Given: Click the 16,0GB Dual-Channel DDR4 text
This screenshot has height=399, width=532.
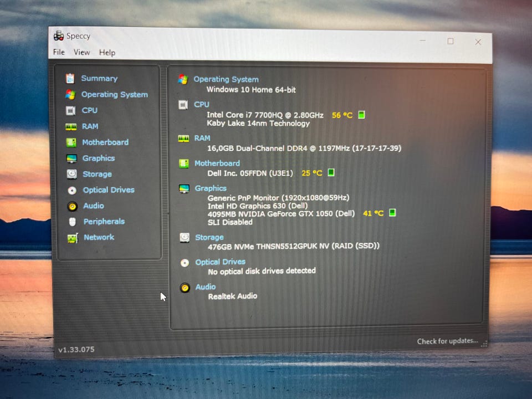Looking at the screenshot, I should [x=304, y=149].
